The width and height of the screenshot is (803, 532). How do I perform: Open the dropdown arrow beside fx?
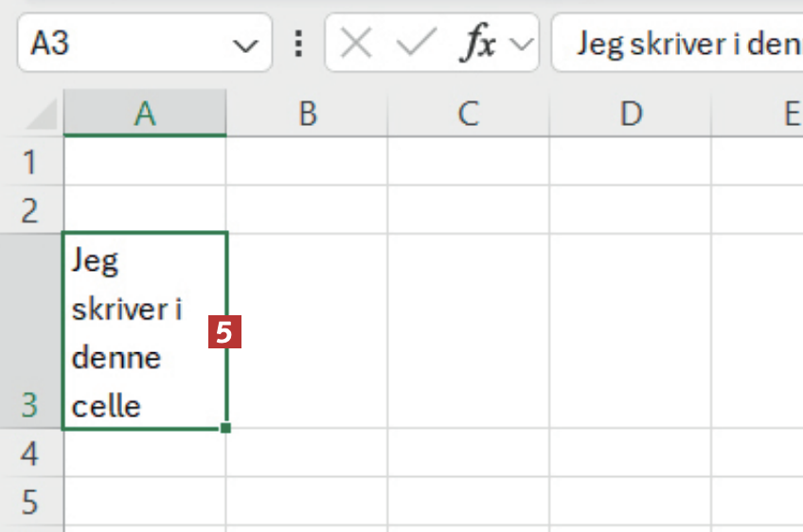(x=520, y=44)
